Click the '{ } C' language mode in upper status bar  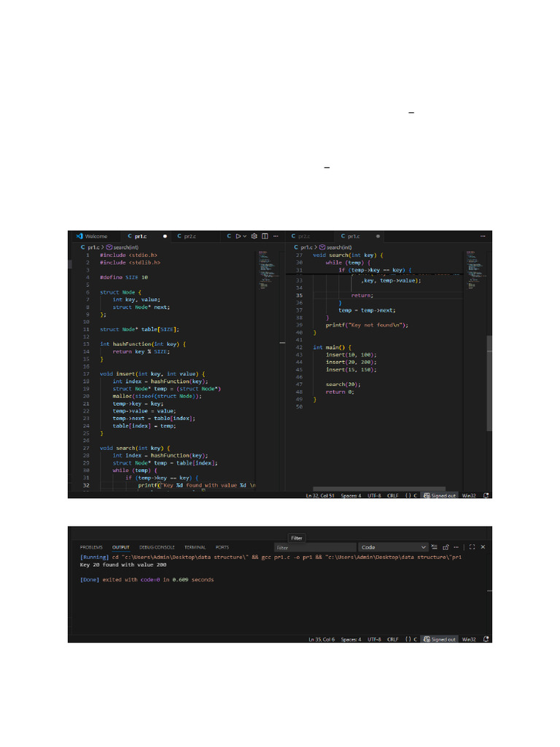click(411, 495)
